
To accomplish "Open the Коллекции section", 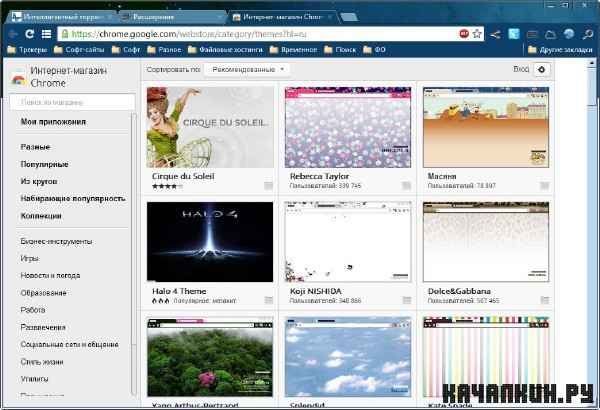I will click(41, 216).
